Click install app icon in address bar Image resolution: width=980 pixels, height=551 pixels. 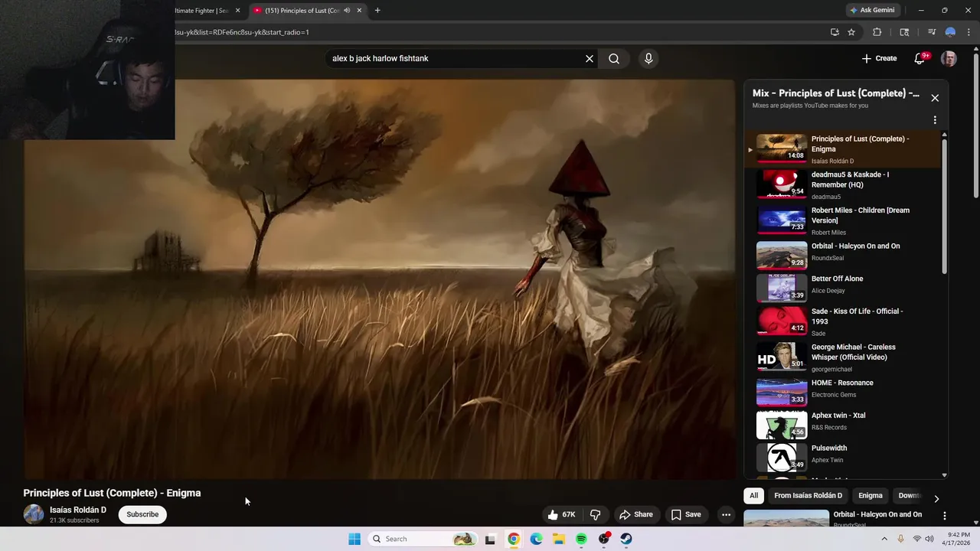click(x=835, y=32)
